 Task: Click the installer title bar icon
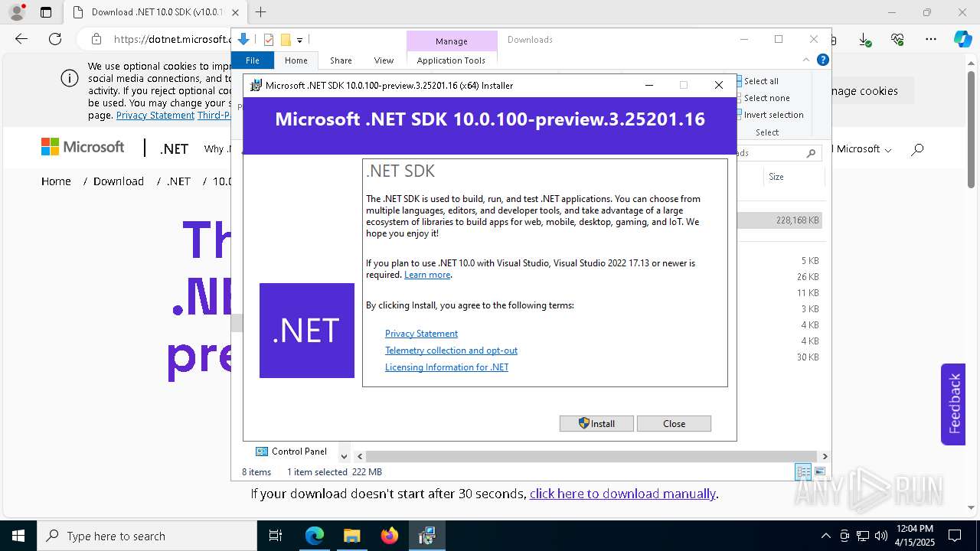click(x=256, y=85)
